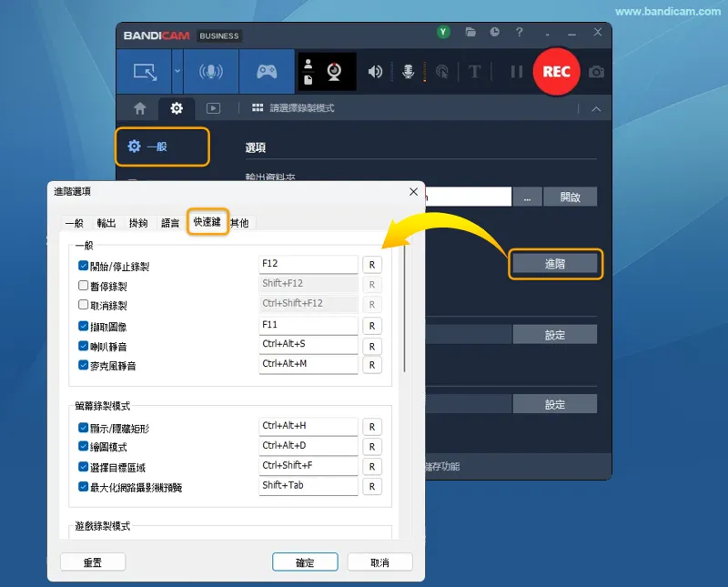
Task: Toggle the 麥克風靜音 checkbox
Action: pyautogui.click(x=83, y=365)
